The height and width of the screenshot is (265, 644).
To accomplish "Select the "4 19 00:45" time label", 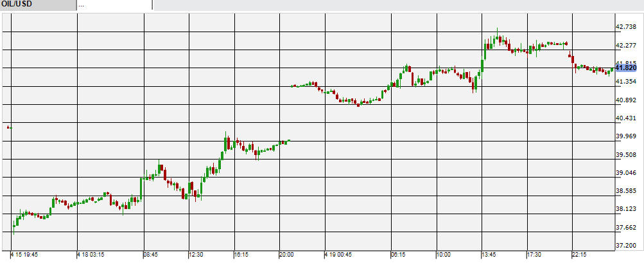I will click(x=338, y=255).
